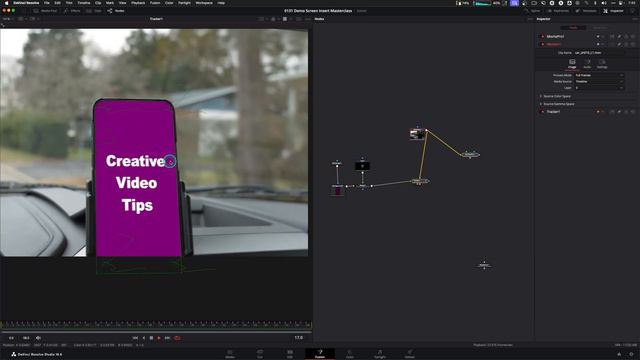
Task: Toggle the Nodes panel button
Action: tap(116, 11)
